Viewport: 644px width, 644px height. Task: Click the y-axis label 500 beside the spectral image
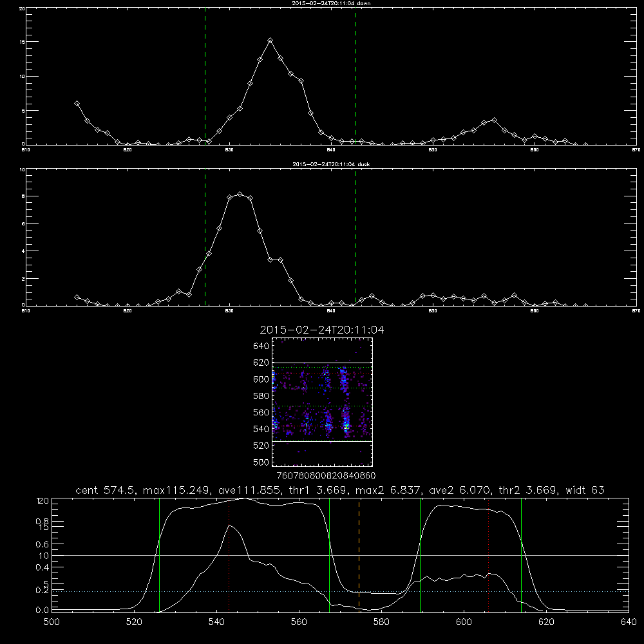pyautogui.click(x=261, y=462)
